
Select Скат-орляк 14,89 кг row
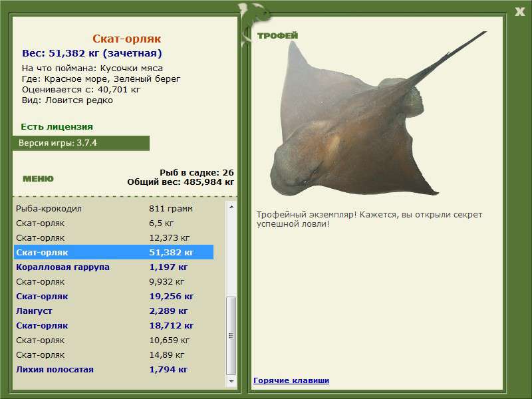[114, 354]
